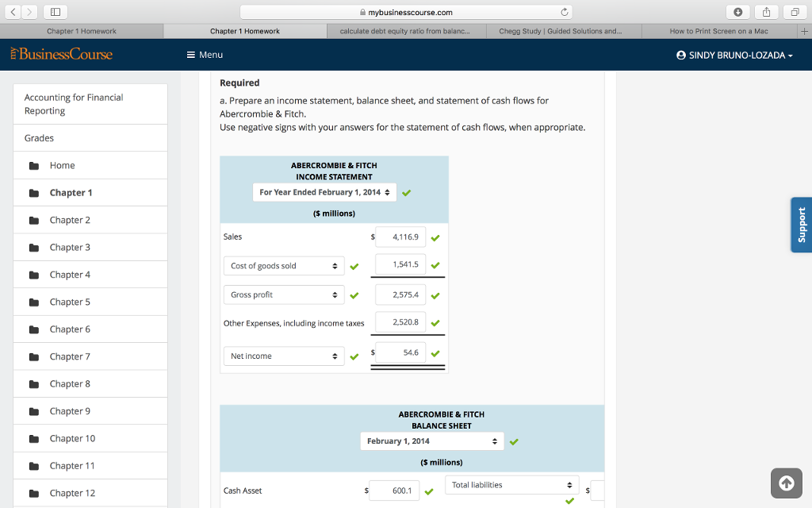Go back using Safari's back arrow
Image resolution: width=812 pixels, height=508 pixels.
point(13,12)
